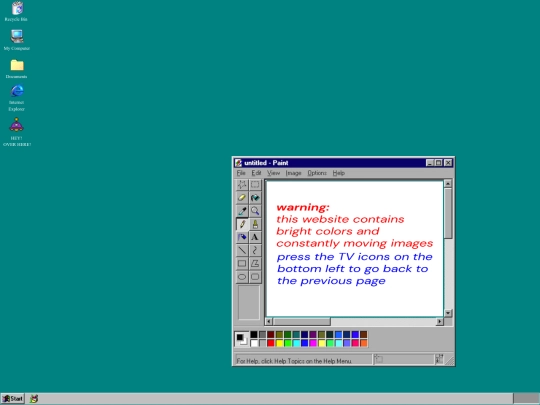Click the horizontal scrollbar right arrow
Viewport: 540px width, 405px height.
coord(439,322)
